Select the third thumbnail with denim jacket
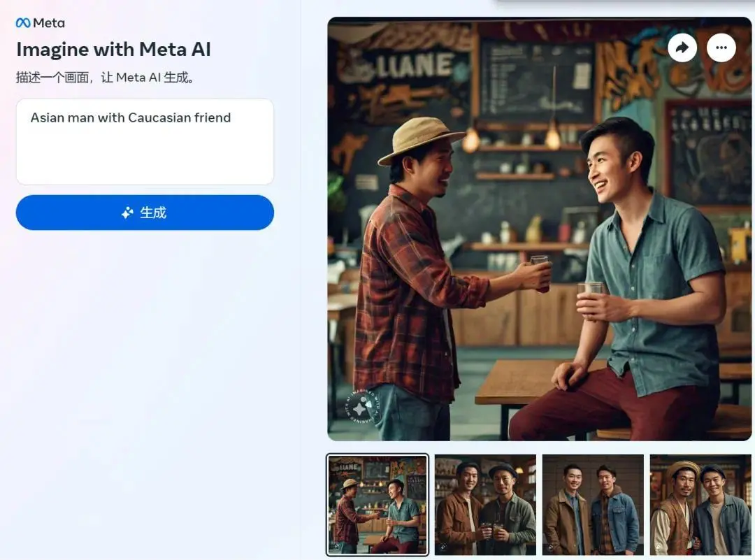The height and width of the screenshot is (560, 755). pyautogui.click(x=593, y=505)
